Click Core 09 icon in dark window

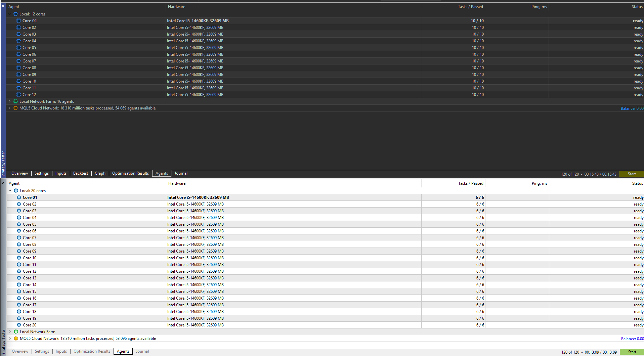coord(19,75)
